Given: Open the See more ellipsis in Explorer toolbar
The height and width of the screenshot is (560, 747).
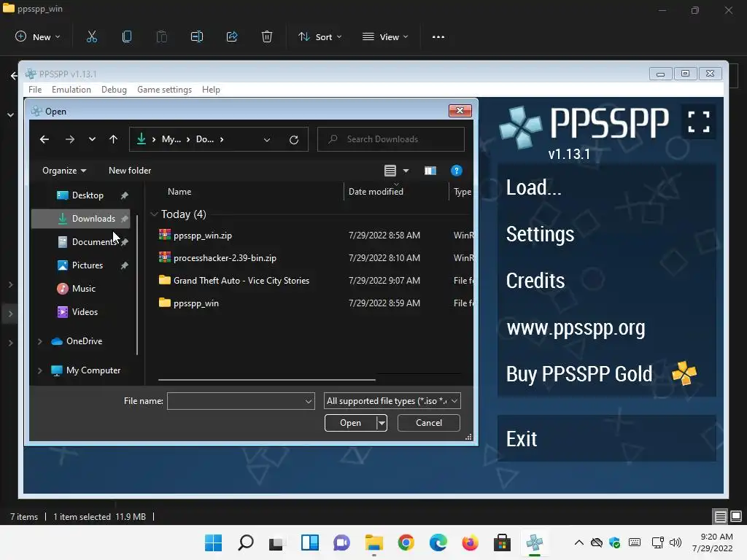Looking at the screenshot, I should (x=438, y=36).
